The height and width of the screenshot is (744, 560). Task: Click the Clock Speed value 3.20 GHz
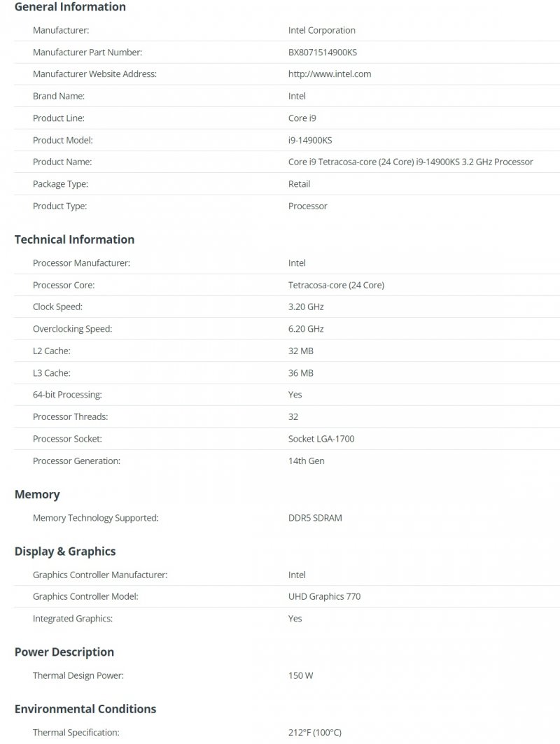(306, 307)
